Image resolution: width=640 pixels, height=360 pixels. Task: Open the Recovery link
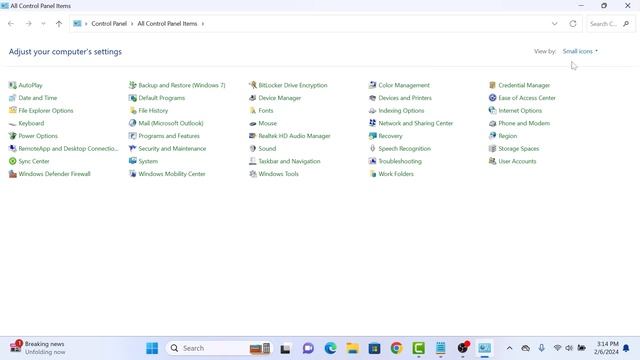390,136
